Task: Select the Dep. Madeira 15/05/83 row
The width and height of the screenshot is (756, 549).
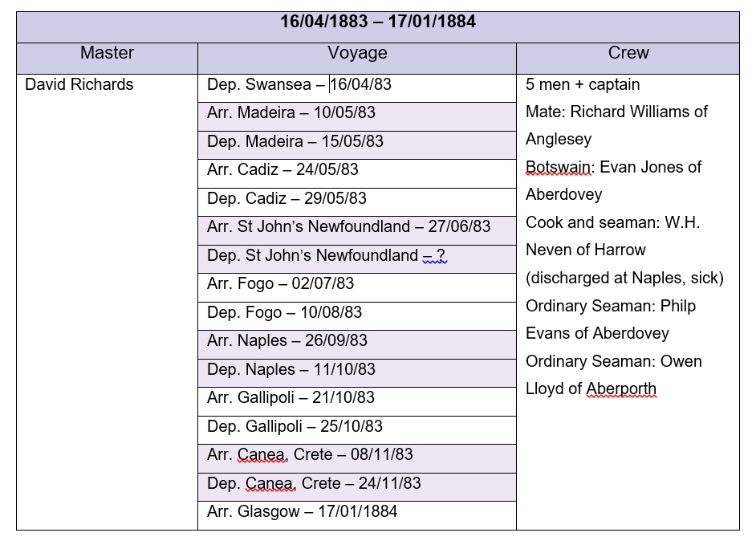Action: (295, 142)
